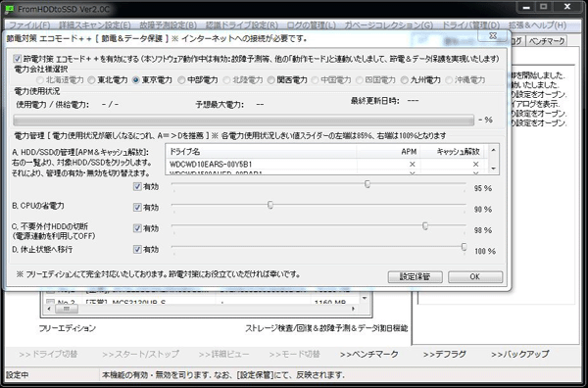Screen dimensions: 588x388
Task: Click main window horizontal scrollbar left arrow
Action: (x=49, y=309)
